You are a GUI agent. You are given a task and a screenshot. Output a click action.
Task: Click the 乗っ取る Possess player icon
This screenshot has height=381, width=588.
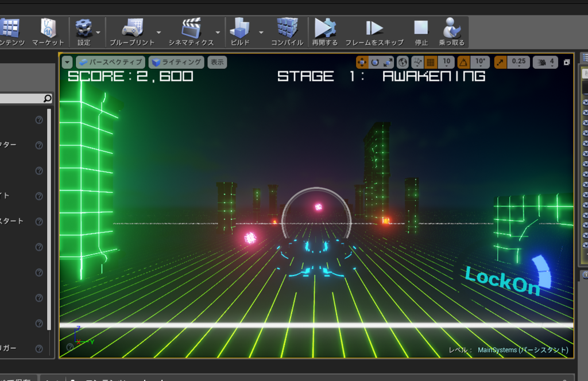click(452, 32)
